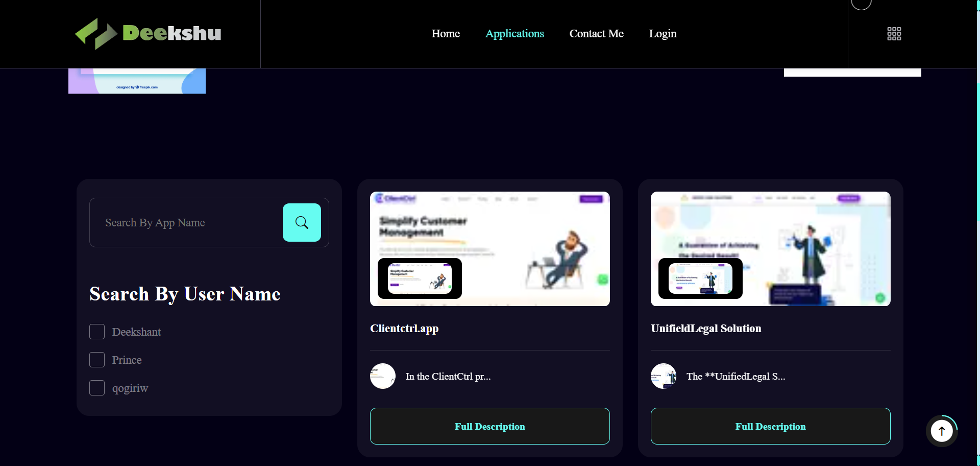Click the Clientctrl.app author avatar
The width and height of the screenshot is (980, 466).
pos(383,376)
